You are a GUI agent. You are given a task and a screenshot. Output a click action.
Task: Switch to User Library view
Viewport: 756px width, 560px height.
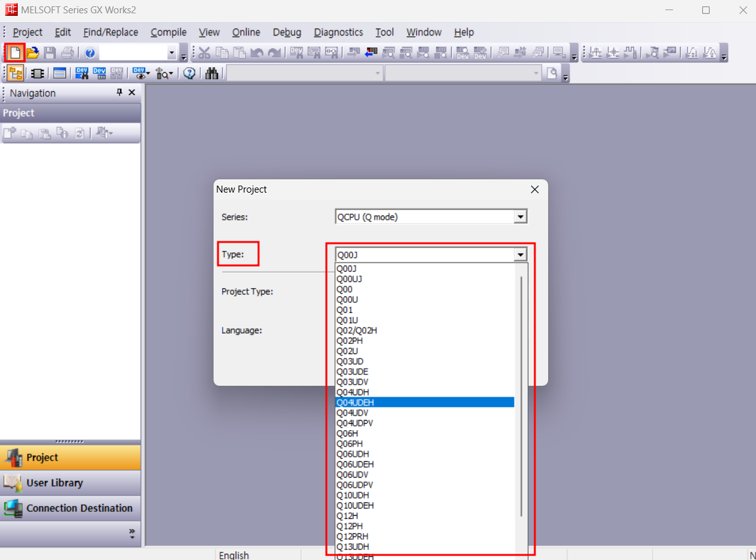(70, 483)
